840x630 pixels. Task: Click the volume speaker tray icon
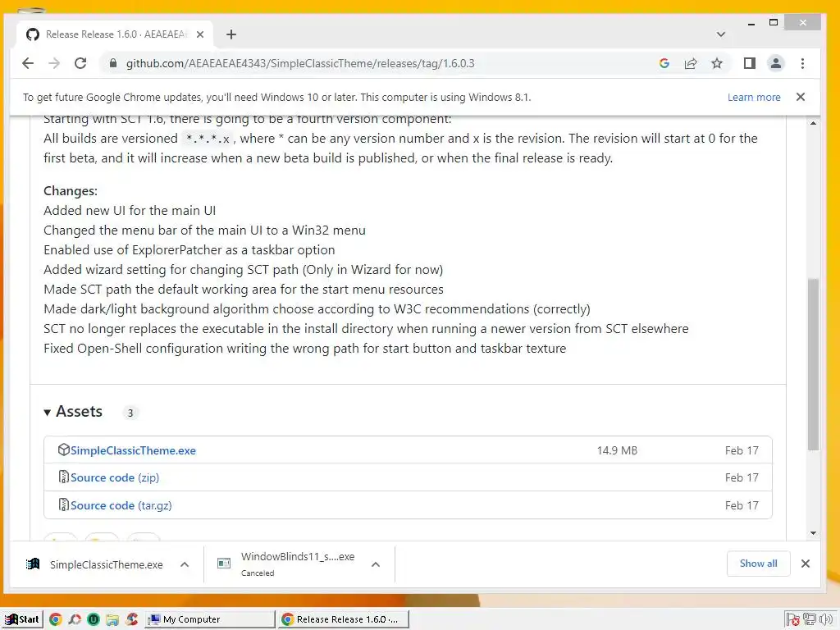825,619
